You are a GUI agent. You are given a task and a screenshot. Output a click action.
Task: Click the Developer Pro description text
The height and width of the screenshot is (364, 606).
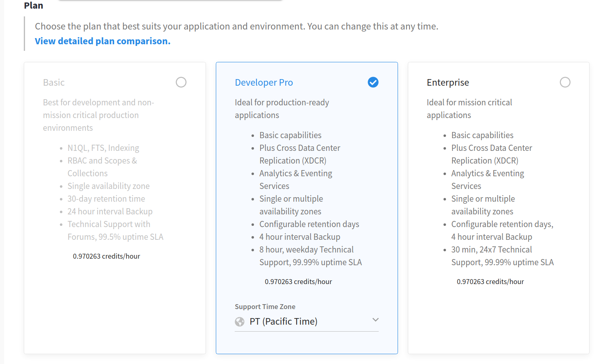click(x=282, y=108)
